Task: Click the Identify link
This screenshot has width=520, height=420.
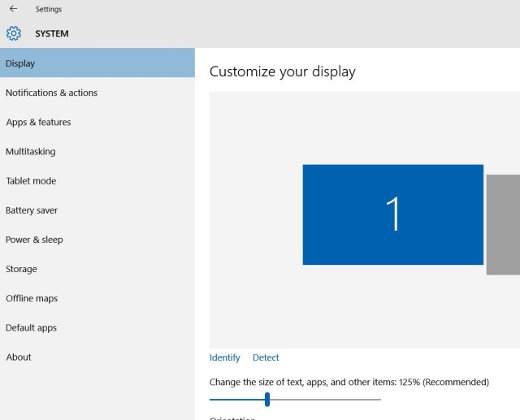Action: click(x=225, y=357)
